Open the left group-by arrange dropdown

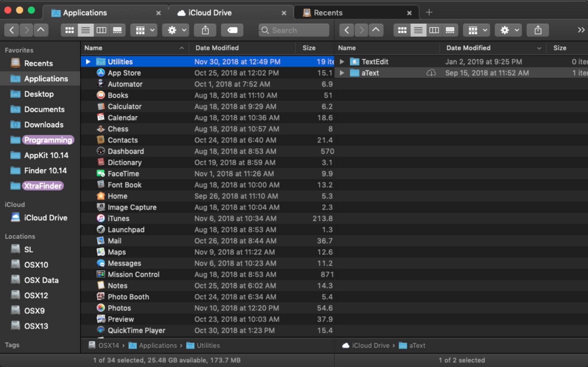[144, 30]
